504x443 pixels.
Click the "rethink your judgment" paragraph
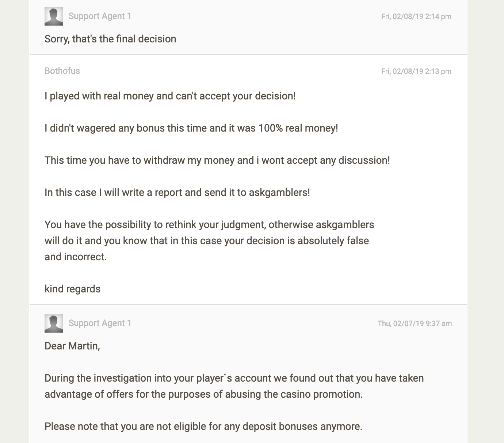point(209,241)
